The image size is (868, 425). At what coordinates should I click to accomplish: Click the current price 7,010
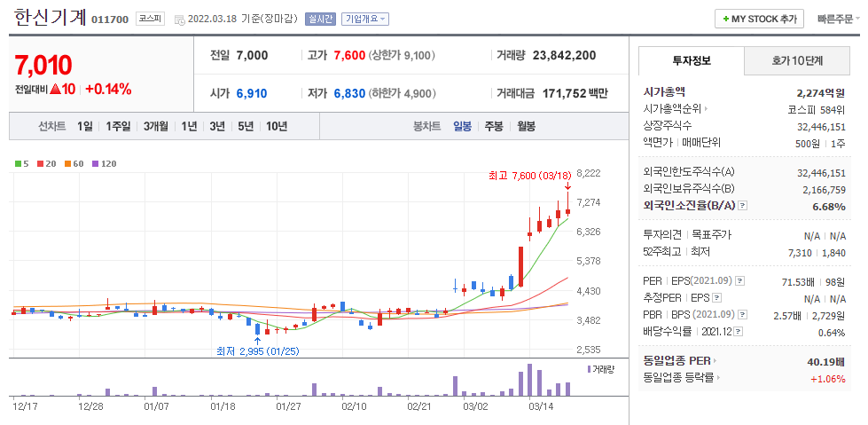[x=43, y=66]
